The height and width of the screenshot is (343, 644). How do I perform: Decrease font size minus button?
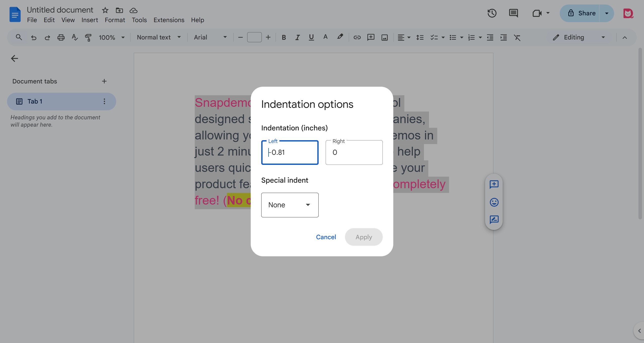pos(240,37)
